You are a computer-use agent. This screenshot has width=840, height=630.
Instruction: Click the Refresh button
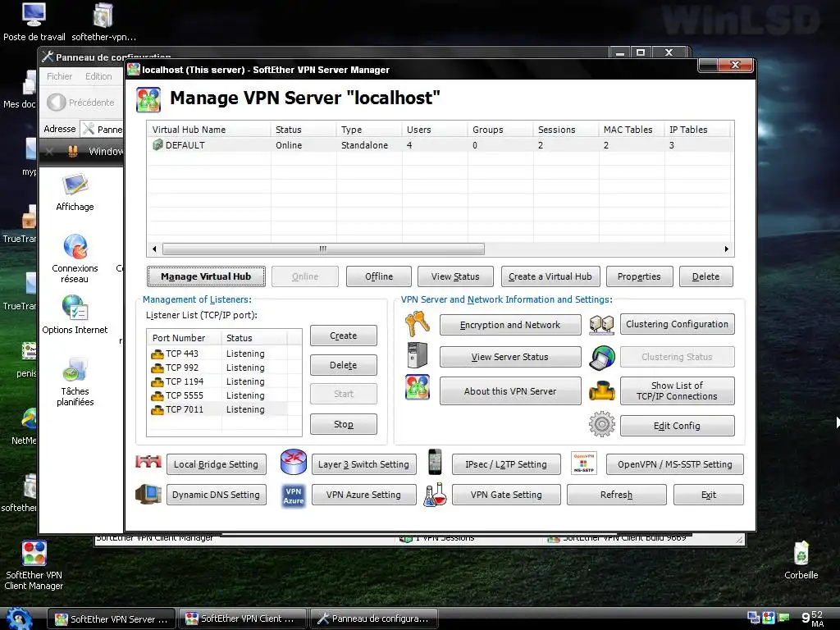pos(617,495)
